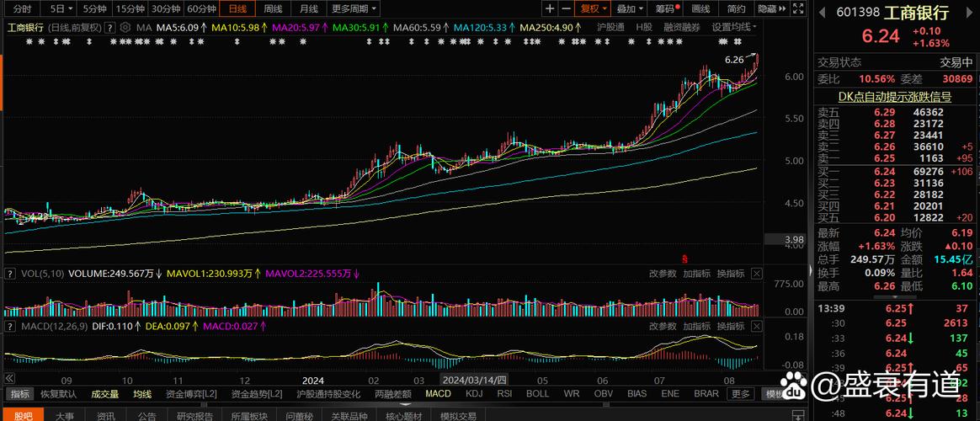Click 恢复默认 to reset indicators
This screenshot has width=980, height=421.
(59, 394)
